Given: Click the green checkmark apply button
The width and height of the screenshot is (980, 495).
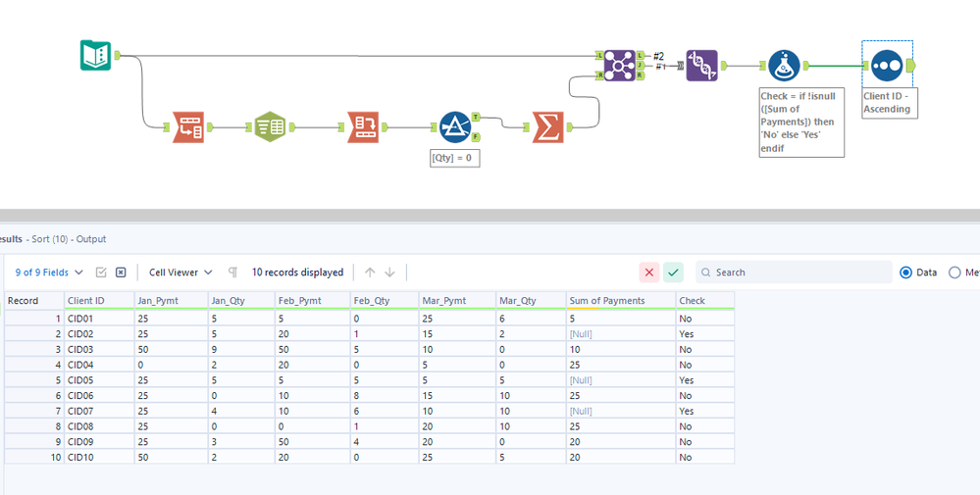Looking at the screenshot, I should pos(673,272).
